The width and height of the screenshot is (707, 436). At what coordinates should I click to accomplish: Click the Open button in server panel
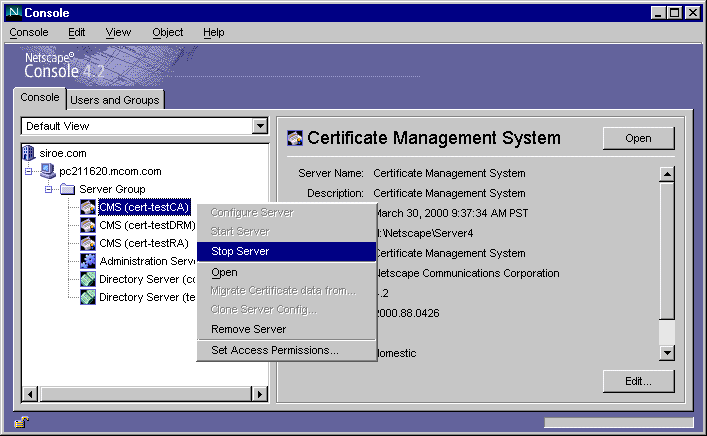point(638,138)
